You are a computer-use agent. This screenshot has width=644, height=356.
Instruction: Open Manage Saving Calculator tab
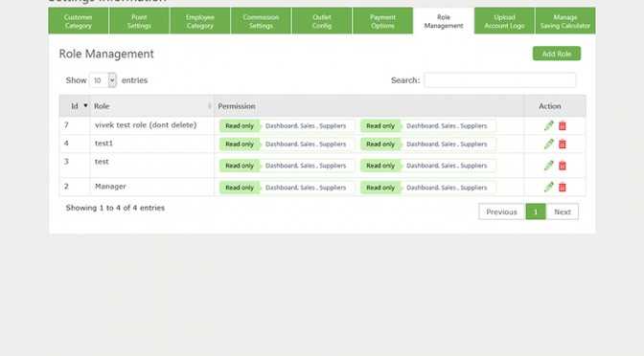565,21
